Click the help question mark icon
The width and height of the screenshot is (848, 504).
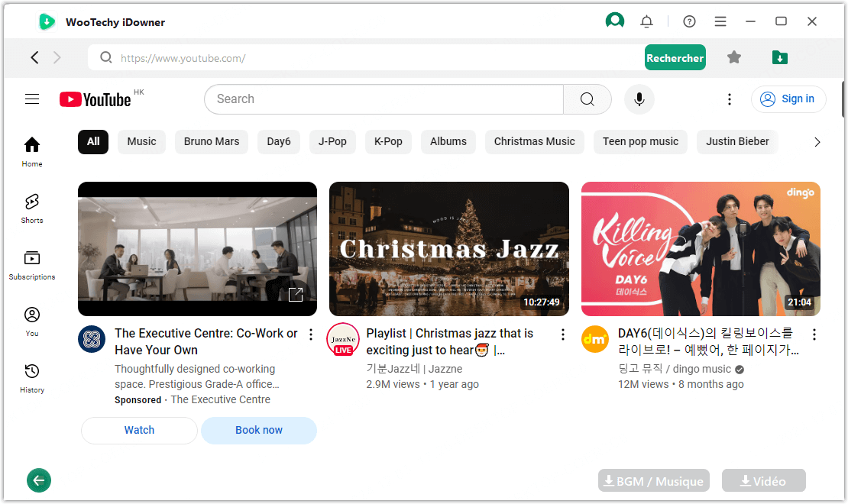[x=689, y=21]
